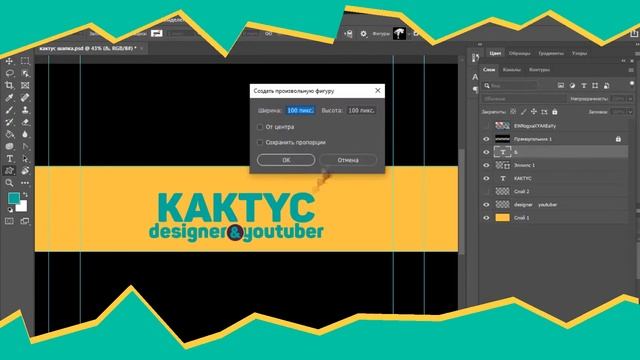Open custom shape picker dropdown
640x360 pixels.
tap(409, 34)
